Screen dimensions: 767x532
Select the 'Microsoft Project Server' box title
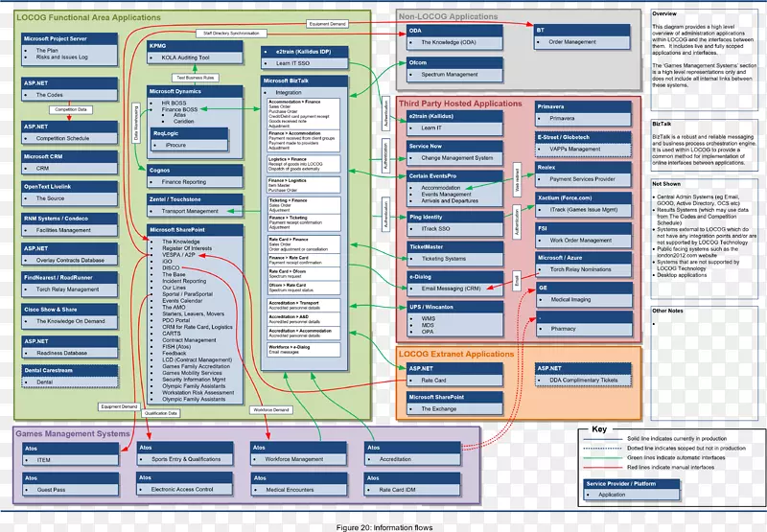point(56,38)
